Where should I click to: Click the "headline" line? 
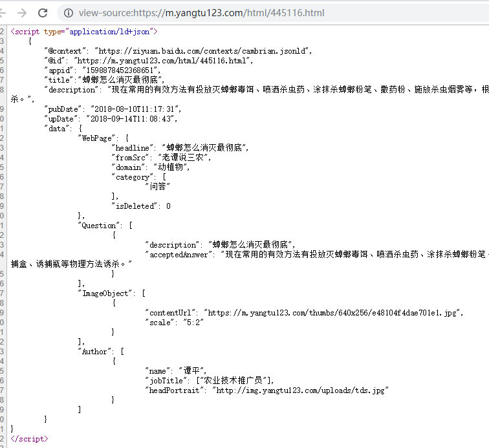(180, 148)
